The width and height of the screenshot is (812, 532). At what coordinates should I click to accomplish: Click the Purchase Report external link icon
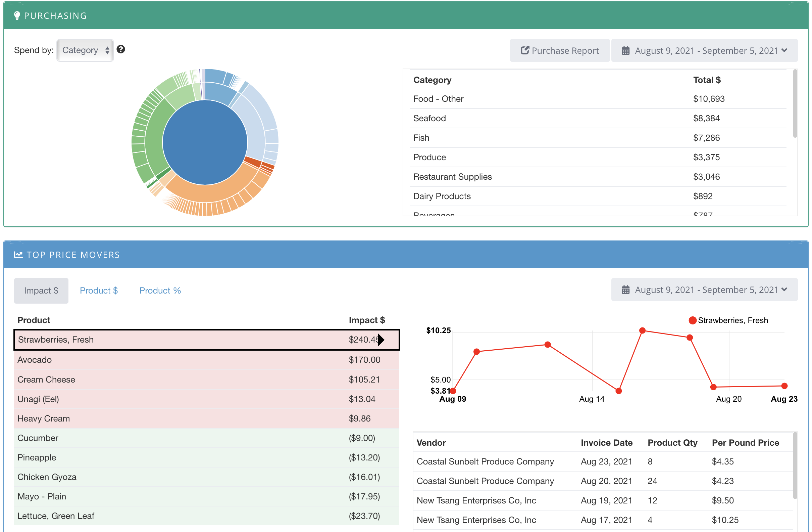click(x=525, y=50)
